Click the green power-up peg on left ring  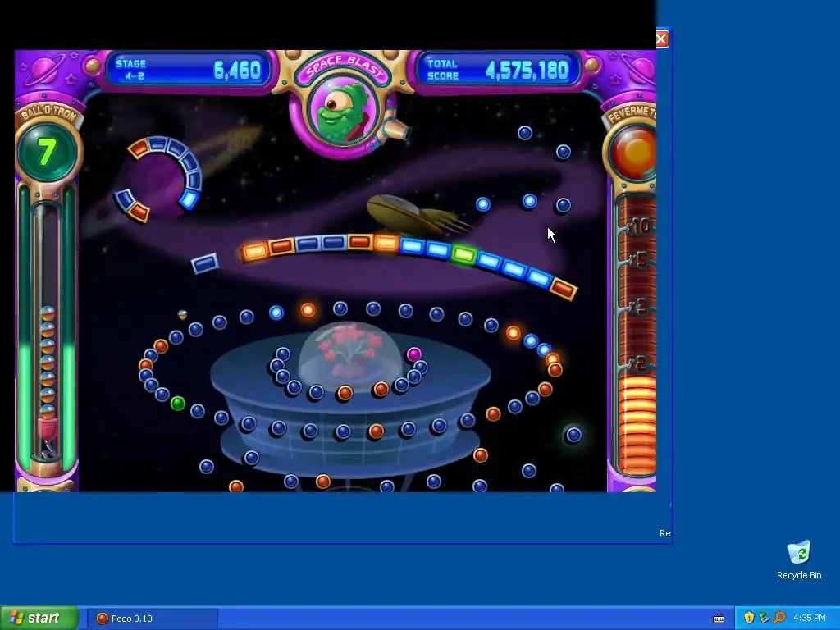[x=177, y=403]
